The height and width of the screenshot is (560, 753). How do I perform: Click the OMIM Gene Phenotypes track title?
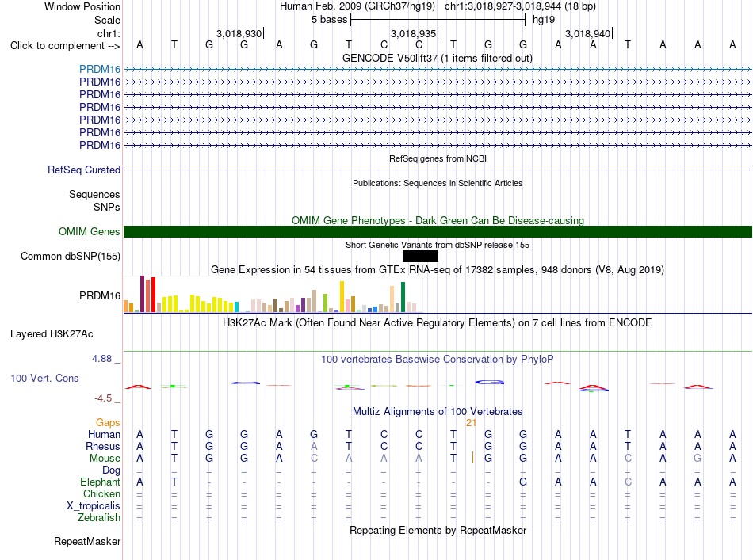[x=438, y=220]
